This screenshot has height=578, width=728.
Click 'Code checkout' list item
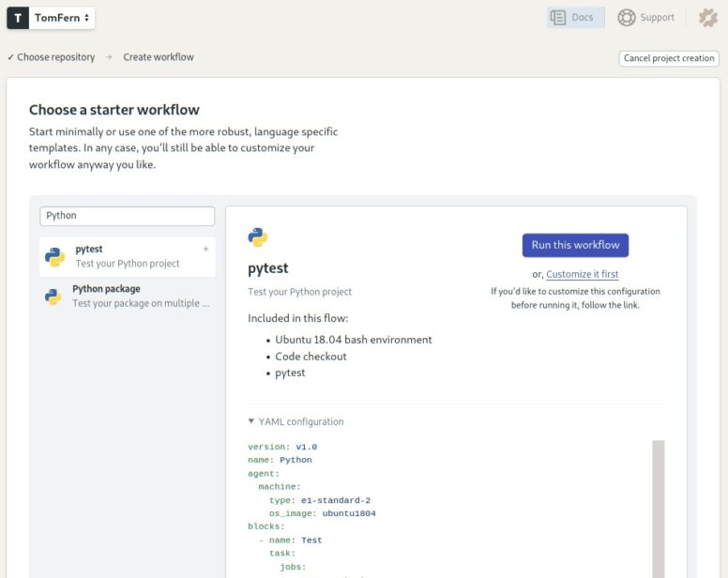coord(311,357)
